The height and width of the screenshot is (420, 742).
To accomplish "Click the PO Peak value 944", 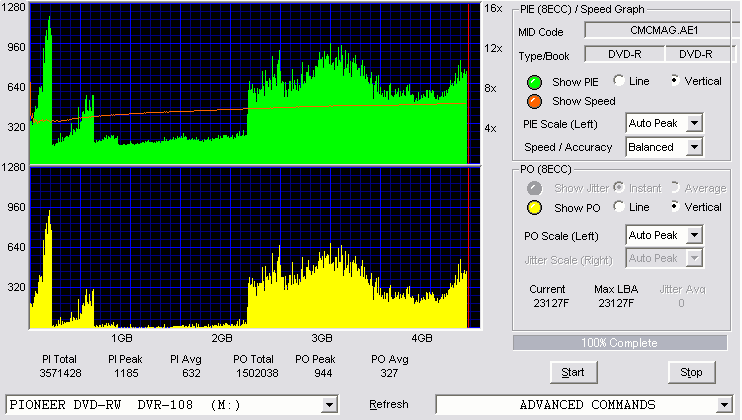I will (x=323, y=374).
